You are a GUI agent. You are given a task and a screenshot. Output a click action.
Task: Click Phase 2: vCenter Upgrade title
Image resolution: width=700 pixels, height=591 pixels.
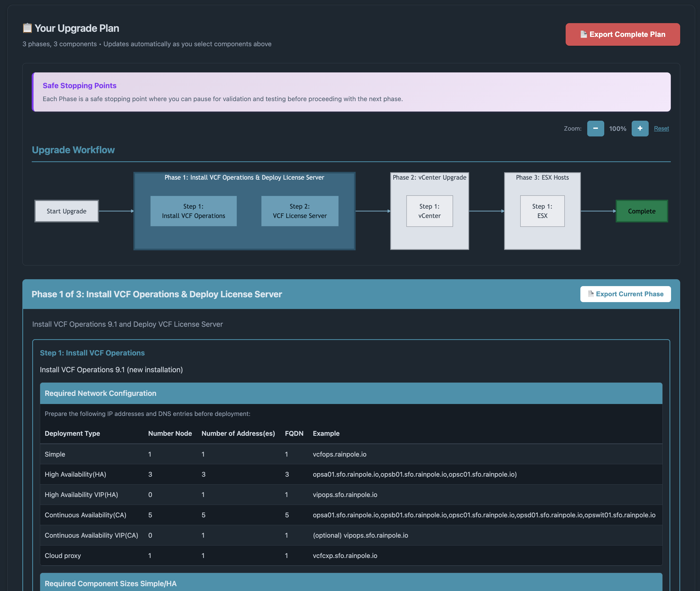click(x=429, y=177)
